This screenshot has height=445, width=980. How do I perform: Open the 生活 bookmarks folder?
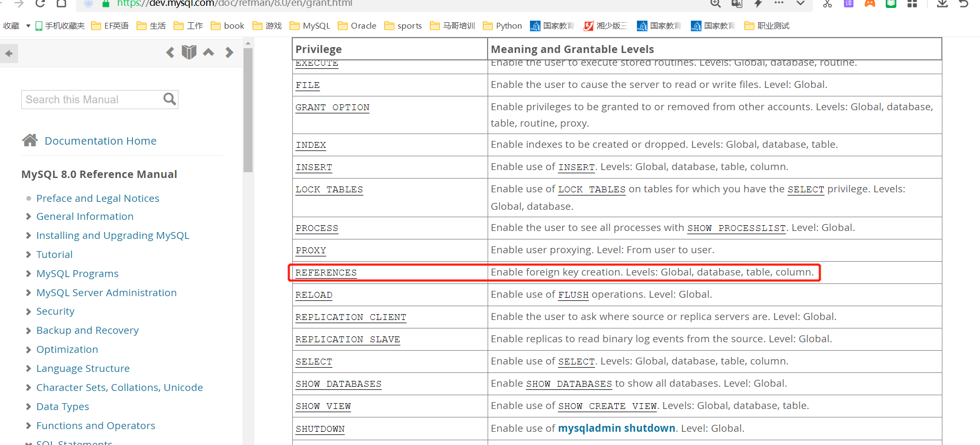click(x=151, y=25)
